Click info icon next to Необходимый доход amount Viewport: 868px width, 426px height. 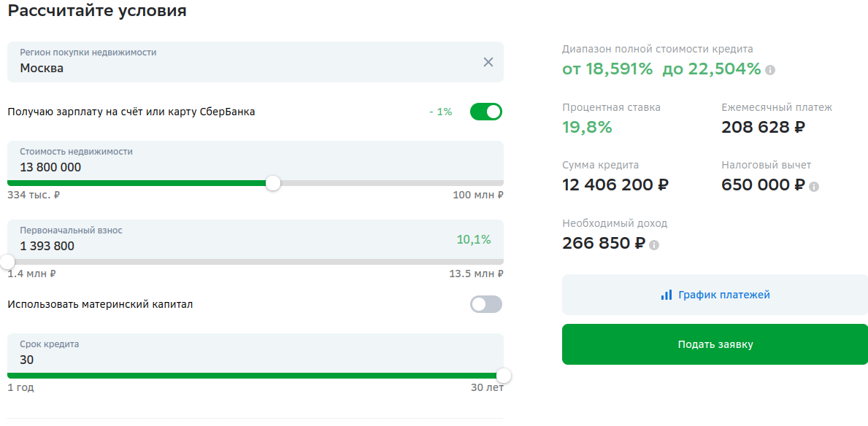654,244
